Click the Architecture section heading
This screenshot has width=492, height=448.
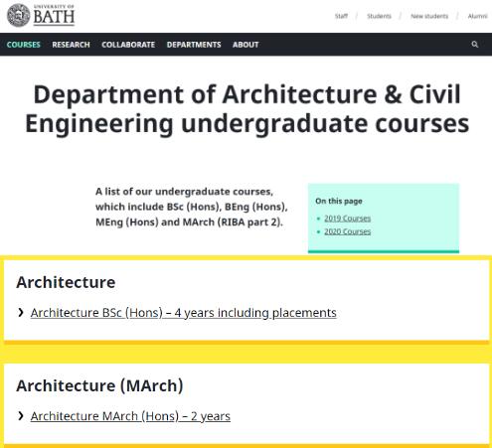66,282
